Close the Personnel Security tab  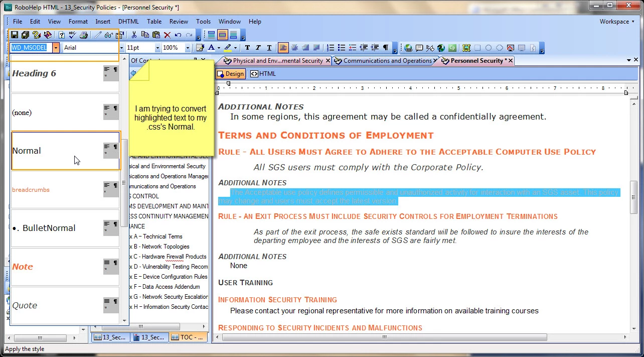(511, 61)
